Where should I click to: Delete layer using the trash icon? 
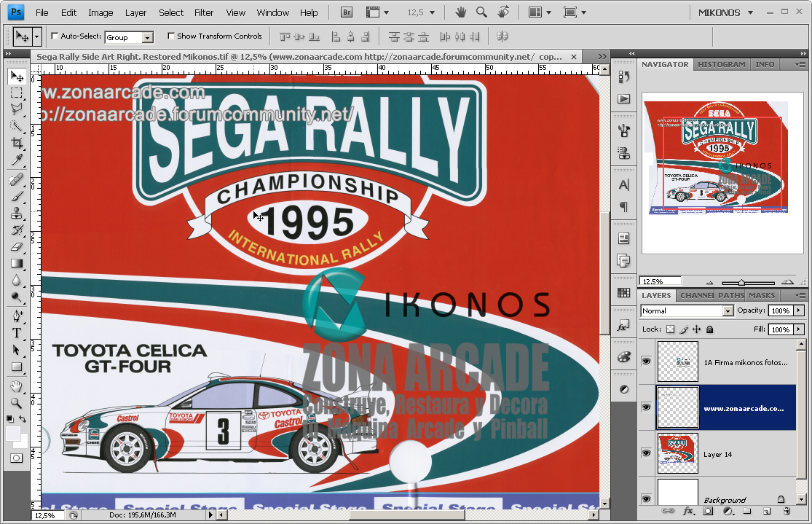[787, 511]
